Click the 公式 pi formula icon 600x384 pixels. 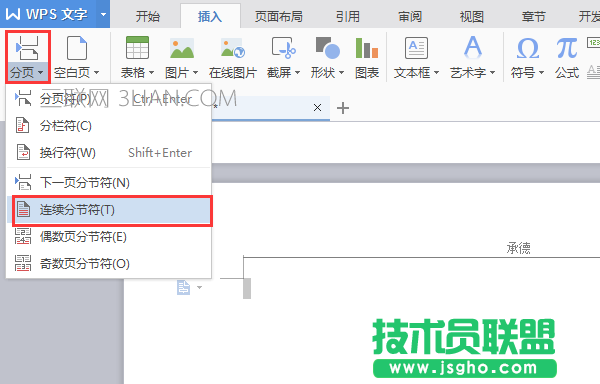(567, 48)
